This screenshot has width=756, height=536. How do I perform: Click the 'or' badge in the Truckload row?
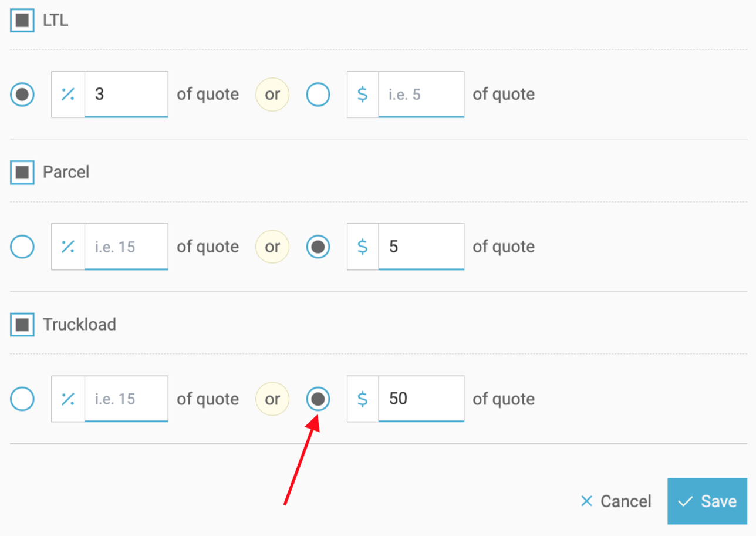click(272, 399)
